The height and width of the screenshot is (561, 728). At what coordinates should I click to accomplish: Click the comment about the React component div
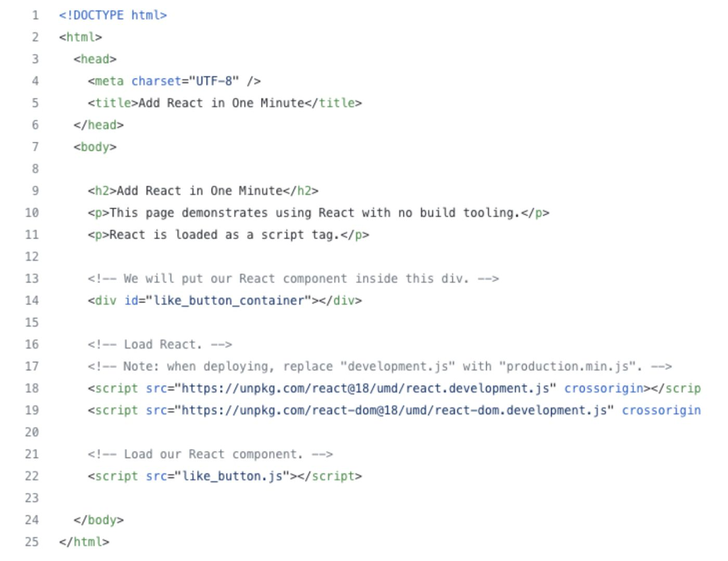[x=293, y=279]
